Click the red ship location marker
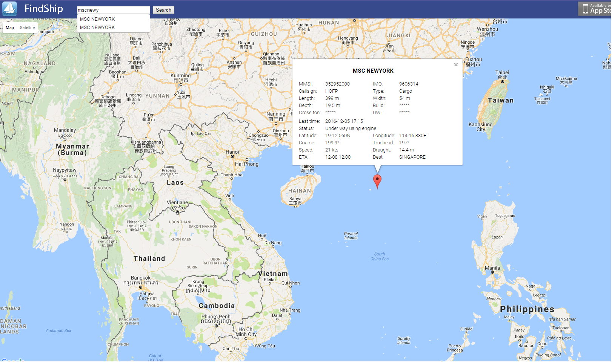Viewport: 612px width, 364px height. click(377, 182)
